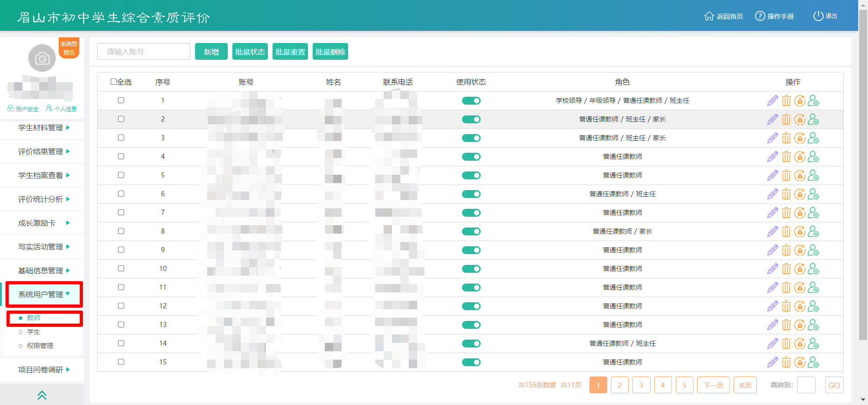The height and width of the screenshot is (405, 868).
Task: Click the edit pencil icon in row 13
Action: click(x=772, y=325)
